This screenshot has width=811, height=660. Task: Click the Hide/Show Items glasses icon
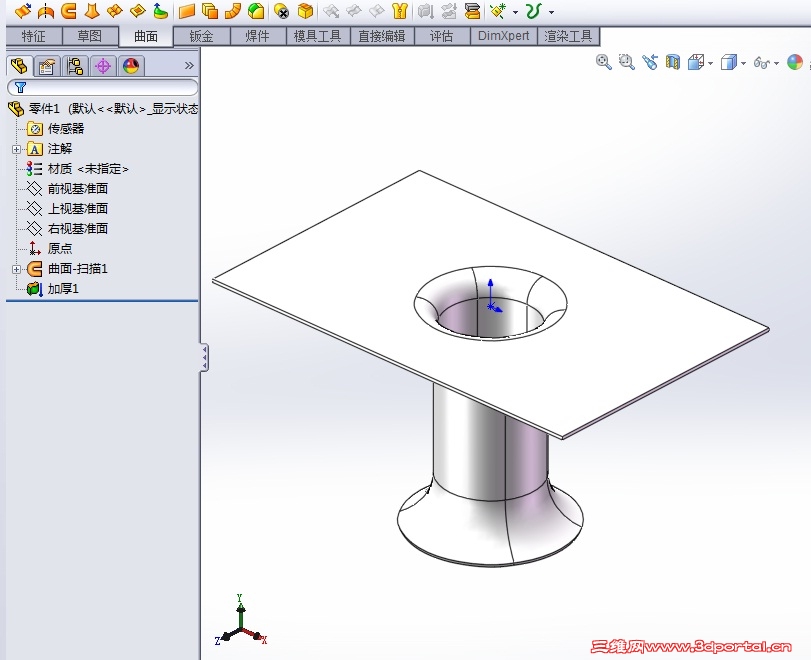coord(762,63)
